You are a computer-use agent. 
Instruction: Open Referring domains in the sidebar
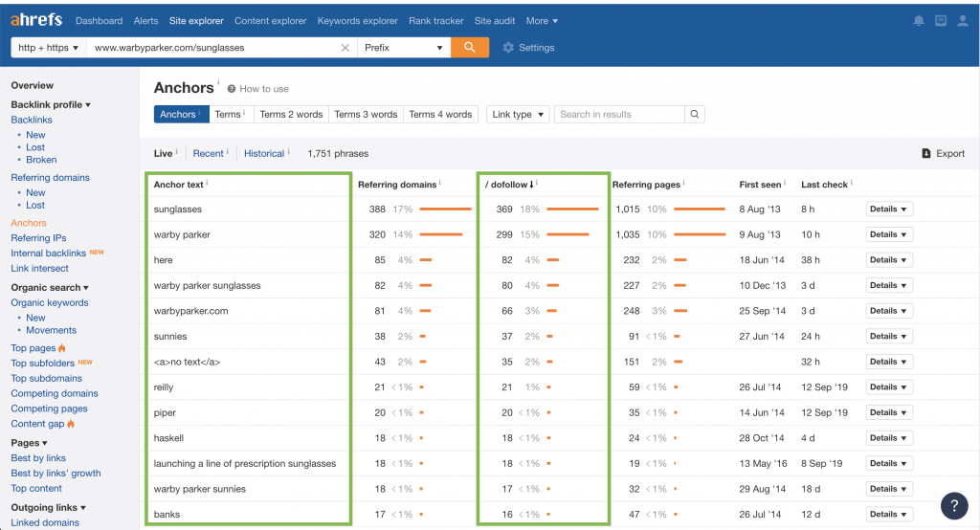point(50,178)
